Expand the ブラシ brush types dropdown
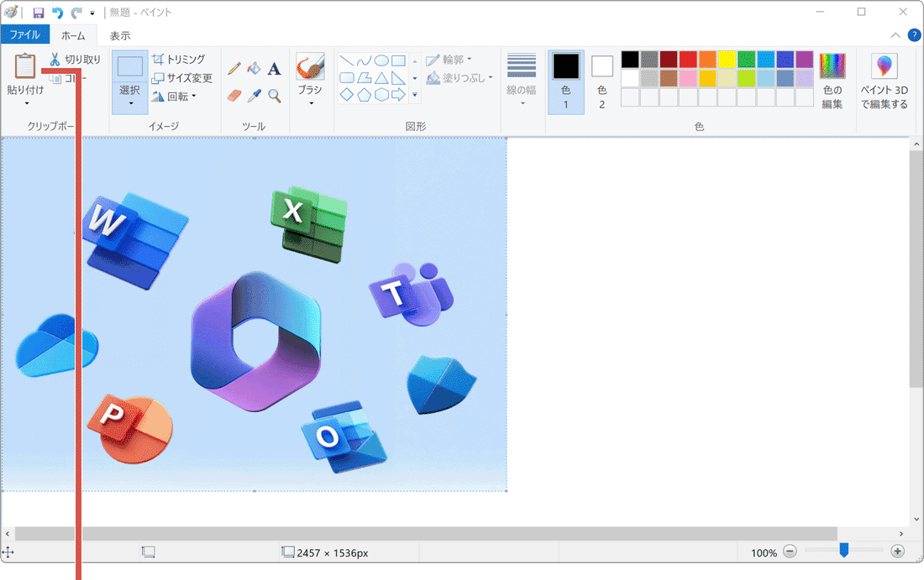This screenshot has width=924, height=580. 311,103
